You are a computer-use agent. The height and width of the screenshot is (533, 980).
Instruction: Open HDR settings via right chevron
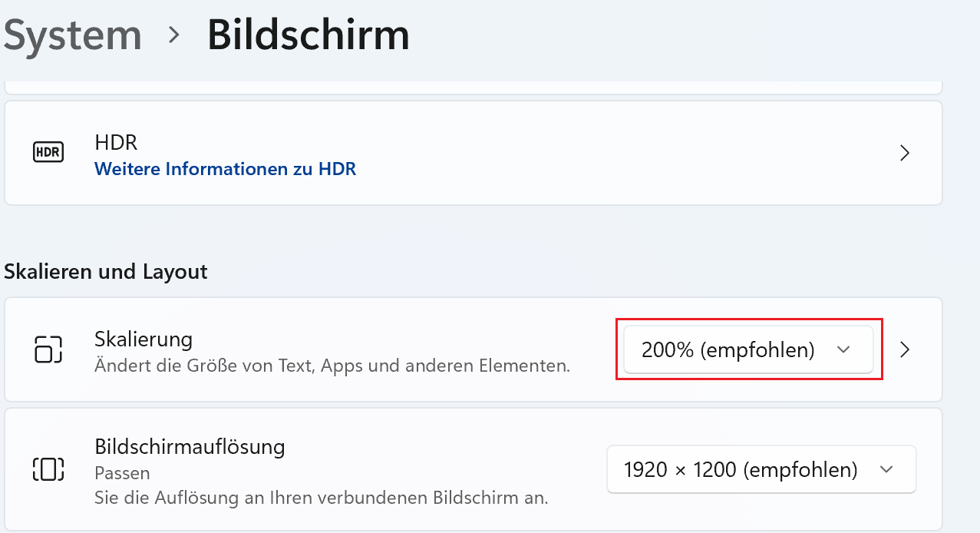coord(905,153)
